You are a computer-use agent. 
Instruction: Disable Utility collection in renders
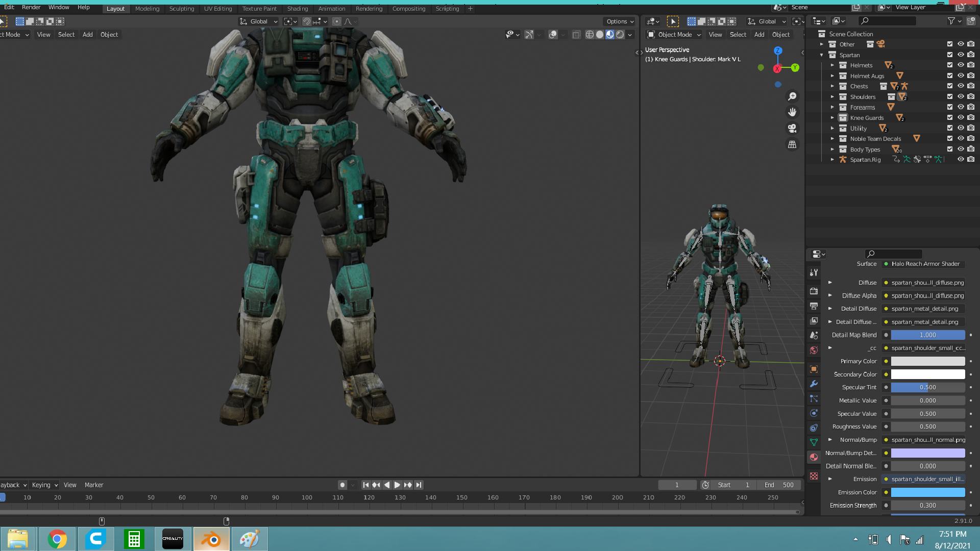click(x=971, y=129)
